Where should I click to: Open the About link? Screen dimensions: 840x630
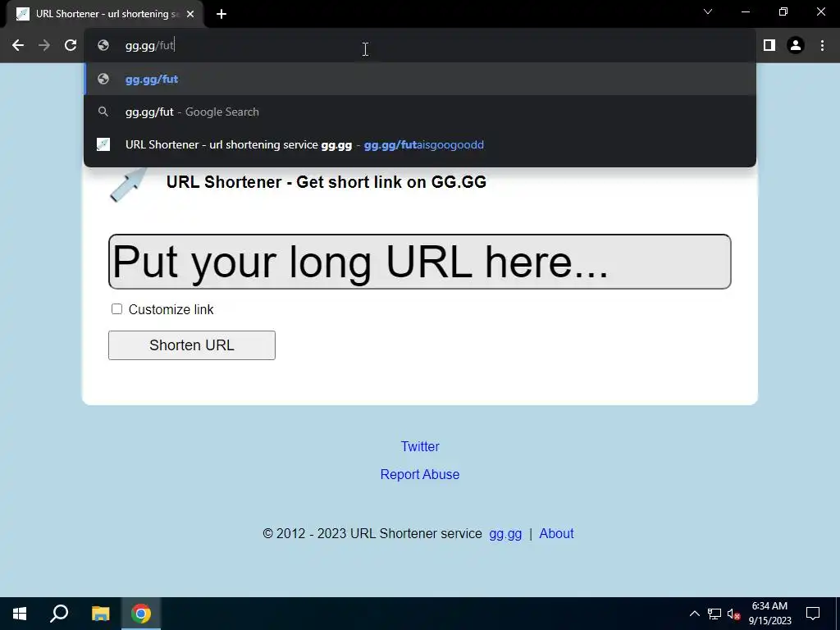556,533
